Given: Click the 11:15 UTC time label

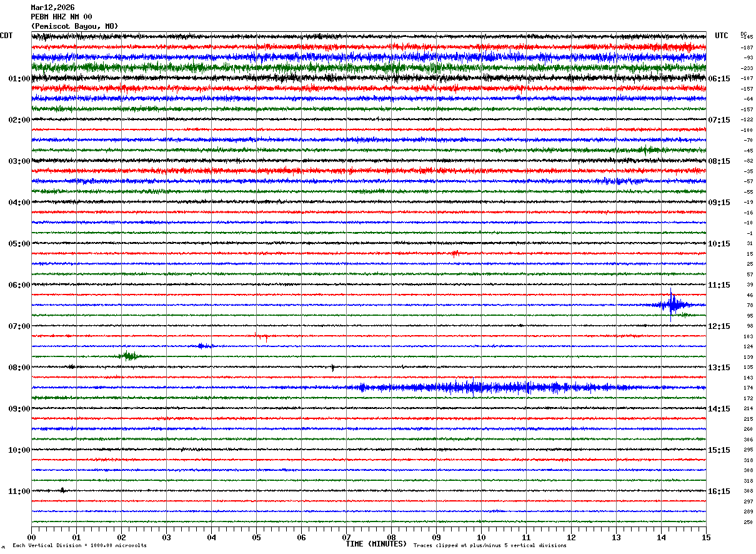Looking at the screenshot, I should (719, 285).
